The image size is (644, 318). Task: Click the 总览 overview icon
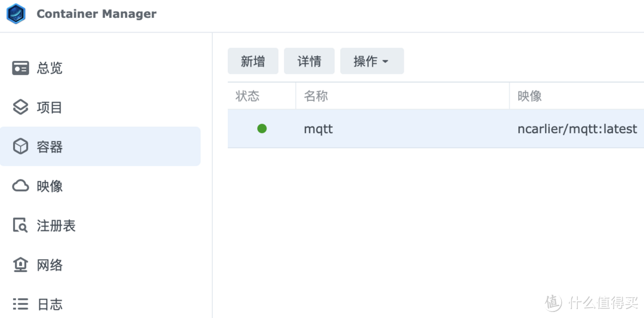[21, 68]
